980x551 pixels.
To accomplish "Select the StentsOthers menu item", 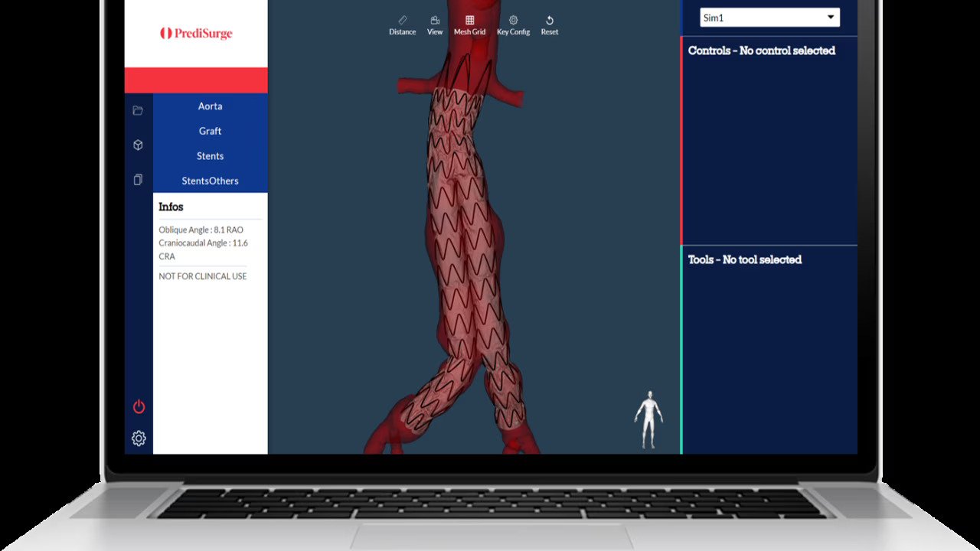I will click(210, 181).
